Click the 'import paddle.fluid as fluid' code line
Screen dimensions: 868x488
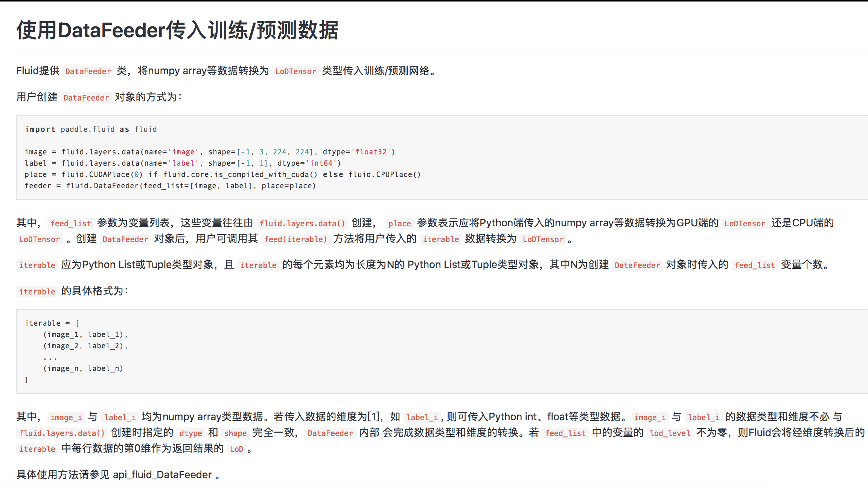(x=91, y=129)
